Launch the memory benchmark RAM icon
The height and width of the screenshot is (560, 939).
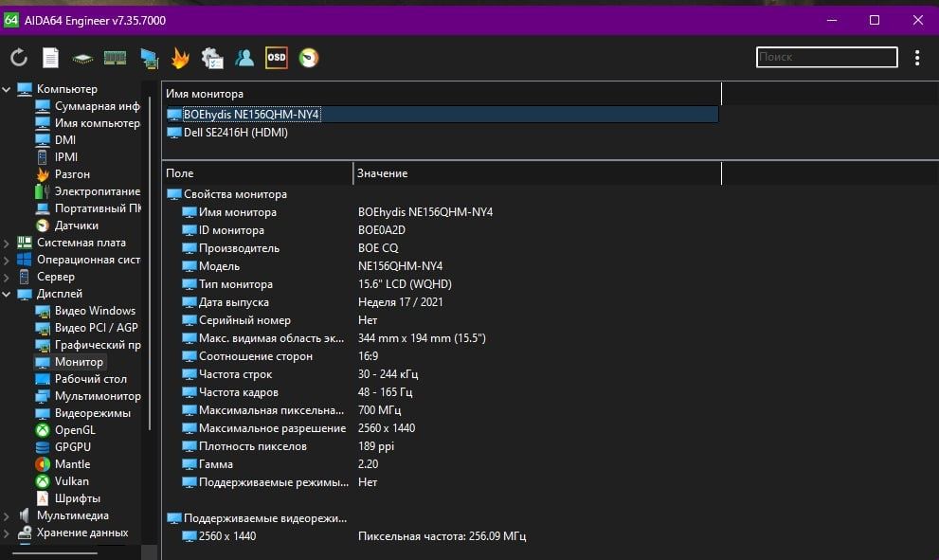click(115, 58)
